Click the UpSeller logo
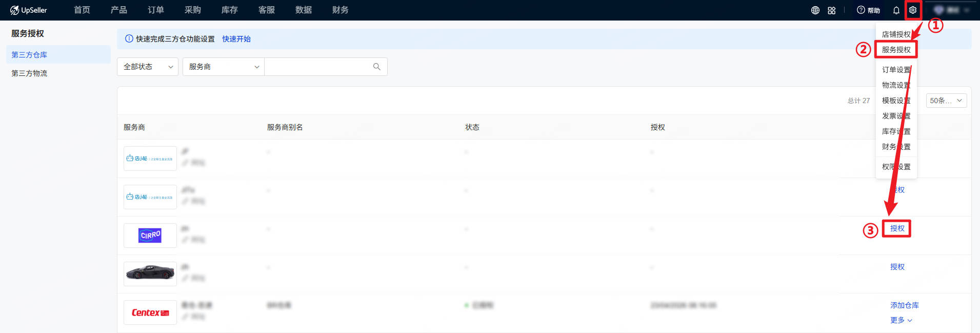 tap(29, 10)
